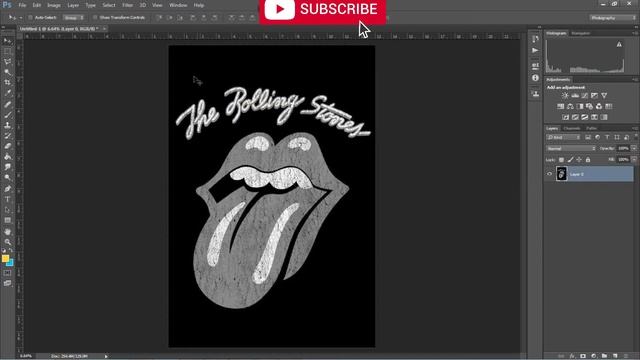Switch to the Paths tab
The image size is (640, 360).
(591, 128)
